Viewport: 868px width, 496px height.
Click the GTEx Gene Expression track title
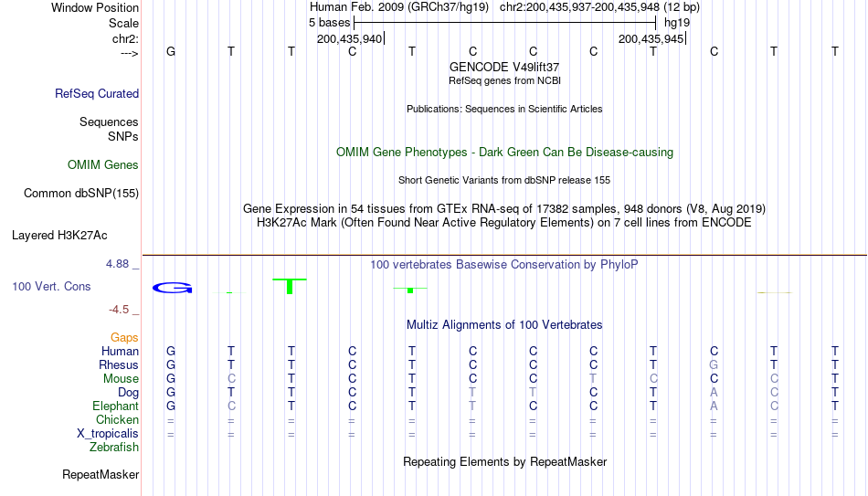coord(504,209)
